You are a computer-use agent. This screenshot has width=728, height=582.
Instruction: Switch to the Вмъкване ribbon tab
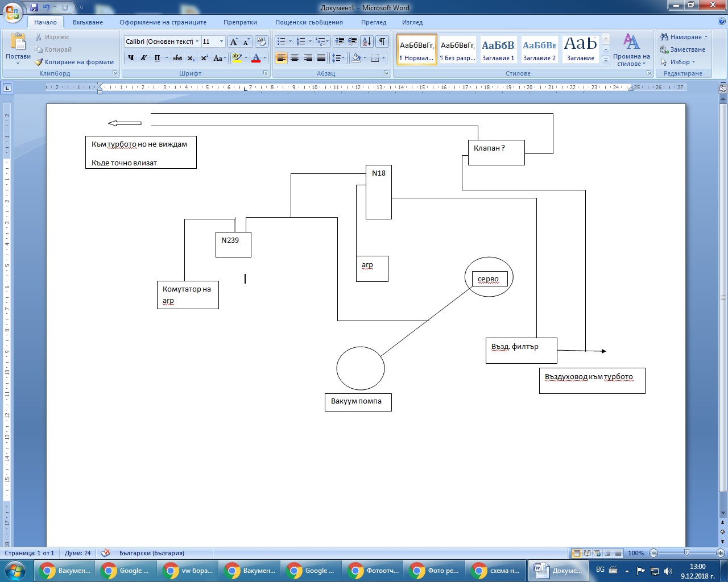(x=88, y=22)
